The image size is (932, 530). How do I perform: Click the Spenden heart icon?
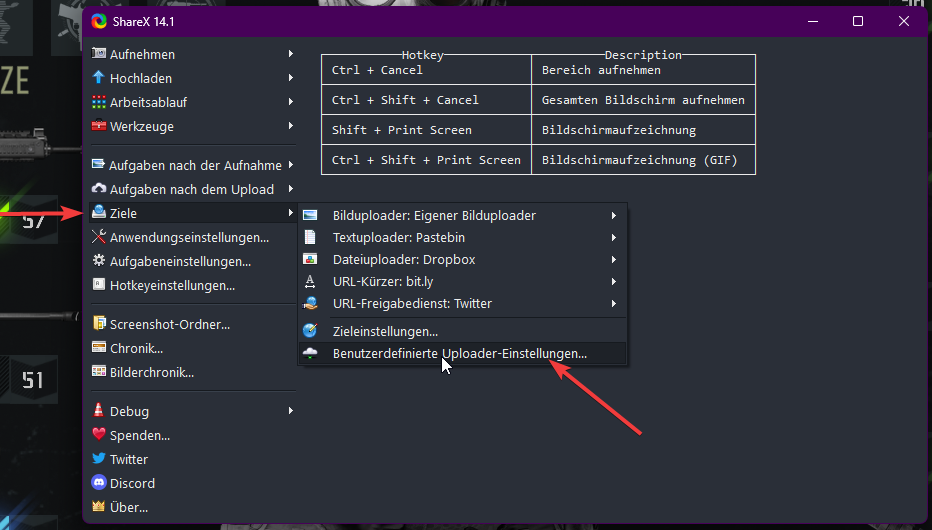tap(99, 435)
